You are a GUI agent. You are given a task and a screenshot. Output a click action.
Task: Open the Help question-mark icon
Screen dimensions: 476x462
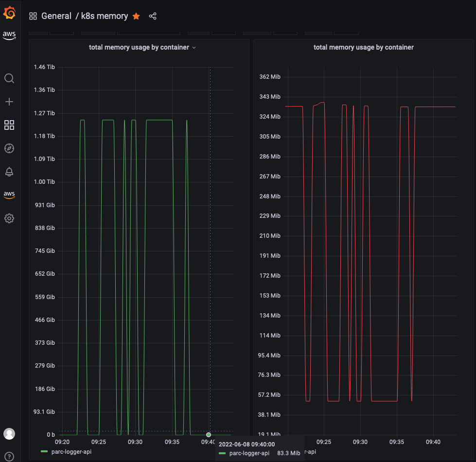pyautogui.click(x=9, y=456)
